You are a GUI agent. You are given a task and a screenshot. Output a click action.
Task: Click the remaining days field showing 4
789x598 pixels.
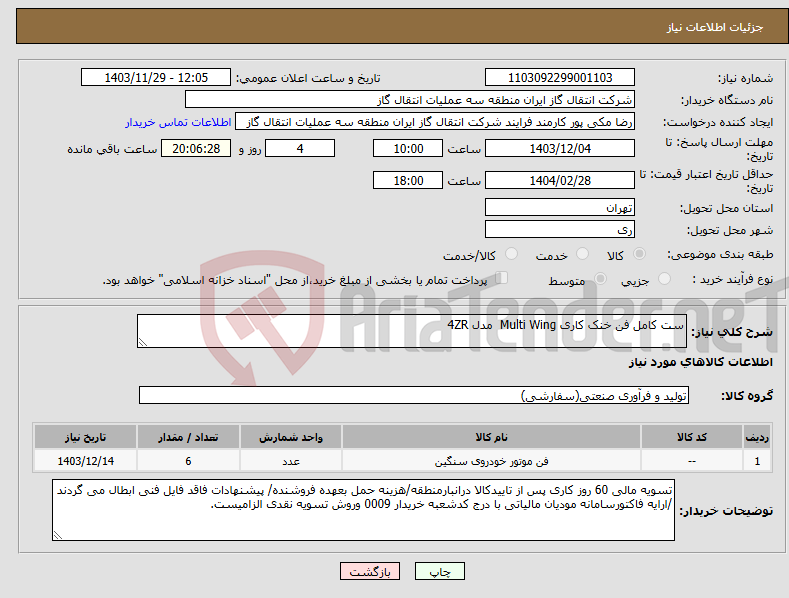(300, 148)
